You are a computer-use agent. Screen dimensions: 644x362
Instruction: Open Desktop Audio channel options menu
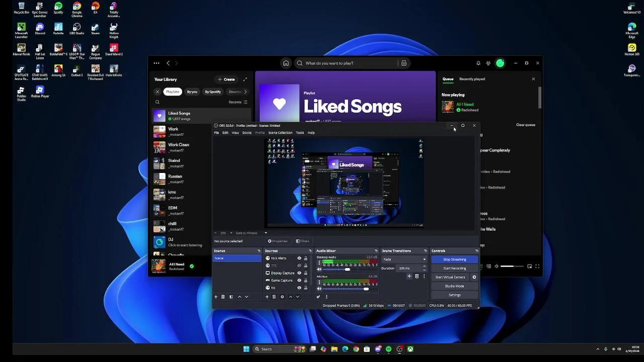tap(319, 262)
